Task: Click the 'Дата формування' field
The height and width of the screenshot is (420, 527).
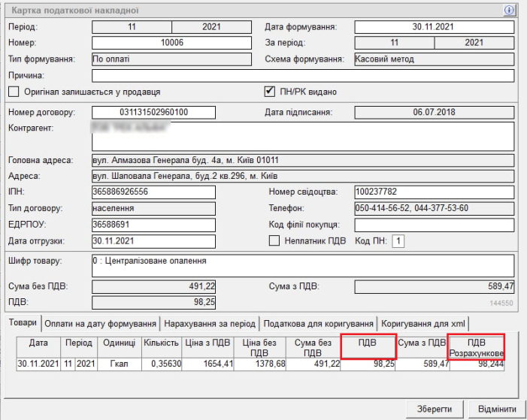Action: click(434, 27)
